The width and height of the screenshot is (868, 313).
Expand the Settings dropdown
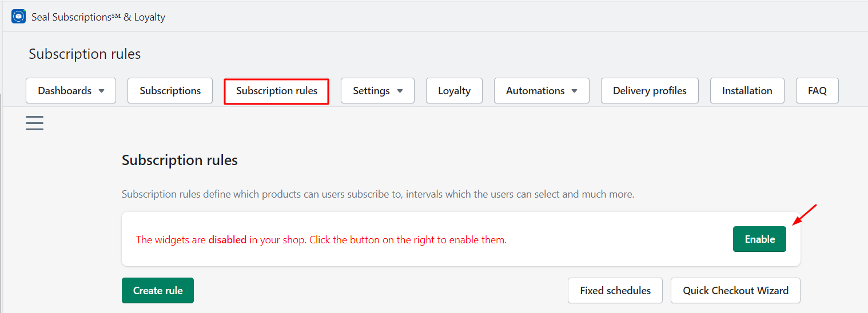pyautogui.click(x=377, y=91)
